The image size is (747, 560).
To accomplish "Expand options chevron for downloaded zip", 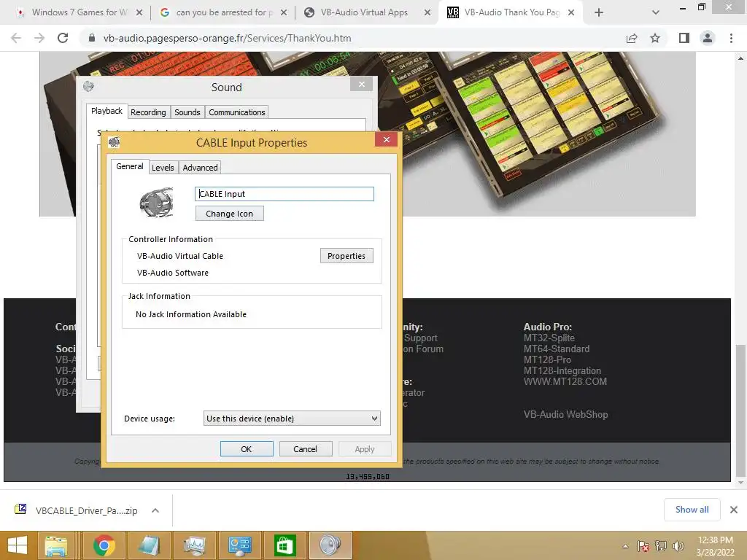I will click(x=155, y=510).
